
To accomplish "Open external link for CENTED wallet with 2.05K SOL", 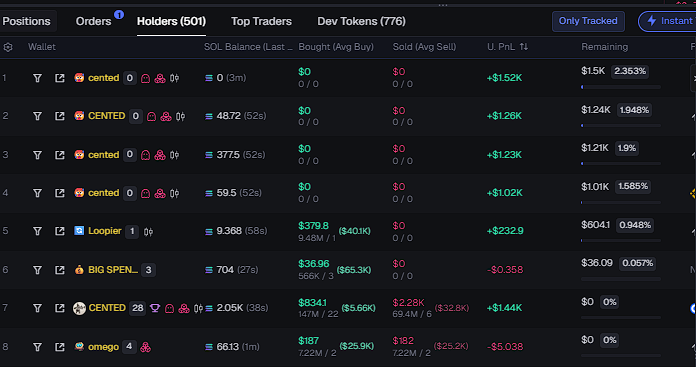I will 59,308.
